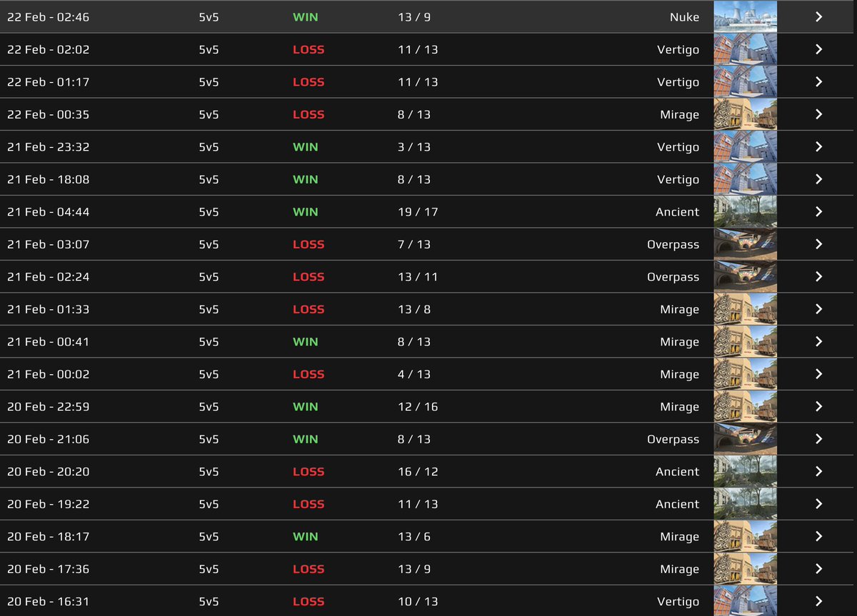Click 5v5 mode on 22 Feb 02:46 row
Screen dimensions: 857x616
click(209, 17)
